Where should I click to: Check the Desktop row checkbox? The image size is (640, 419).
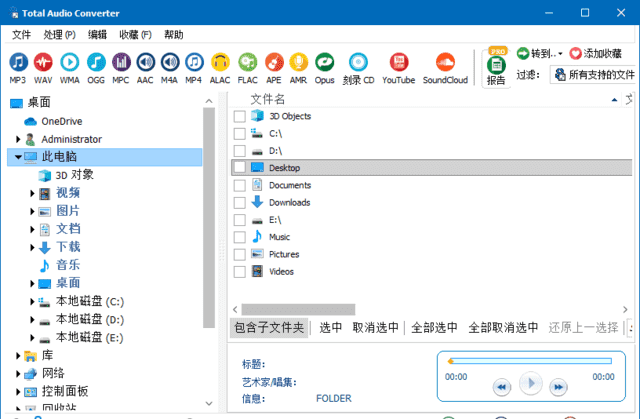240,168
